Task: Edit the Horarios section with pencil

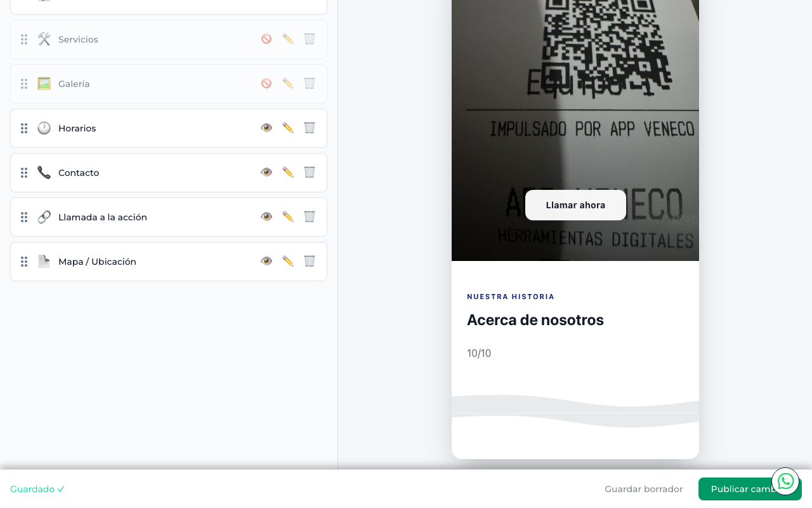Action: [x=288, y=128]
